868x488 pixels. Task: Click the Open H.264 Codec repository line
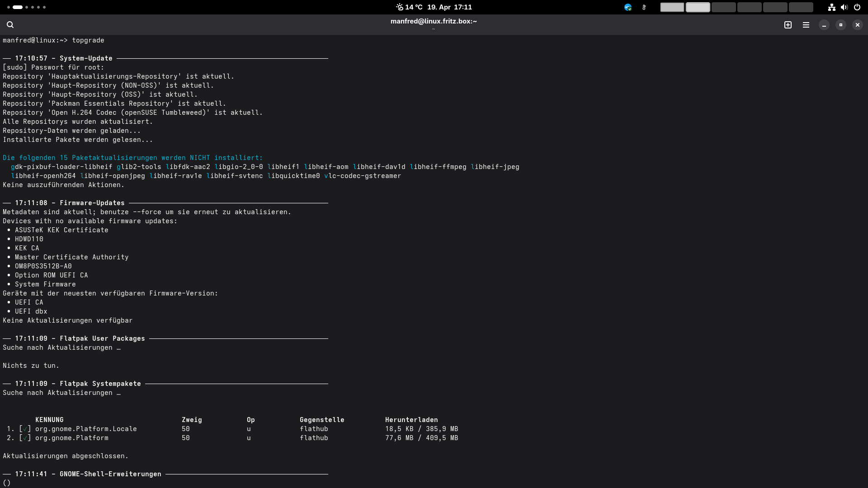(133, 113)
